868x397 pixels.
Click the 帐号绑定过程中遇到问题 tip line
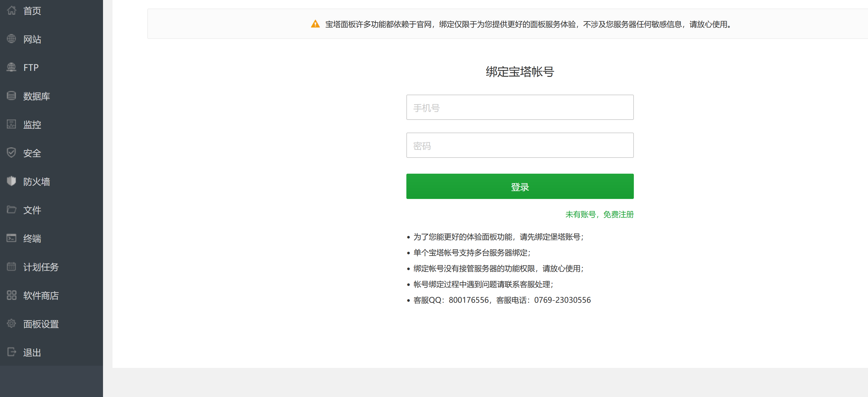click(x=483, y=284)
